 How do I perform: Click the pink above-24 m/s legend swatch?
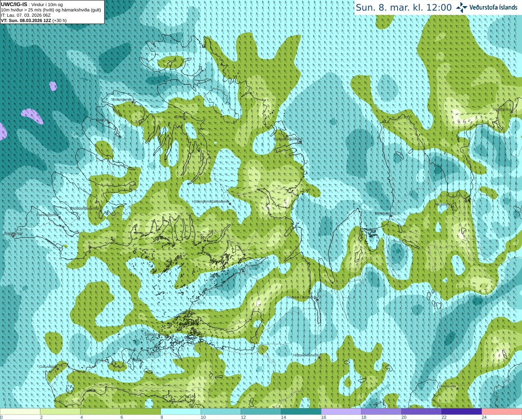click(502, 411)
